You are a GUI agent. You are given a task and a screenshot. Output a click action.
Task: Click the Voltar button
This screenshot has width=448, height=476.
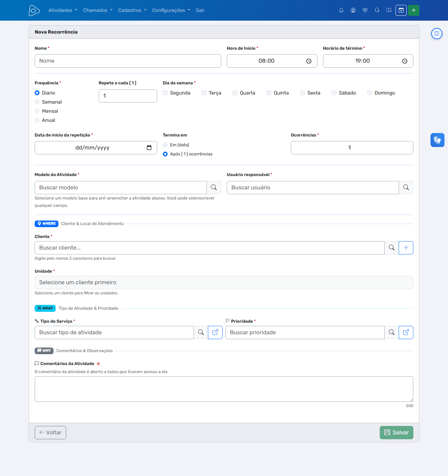(x=50, y=433)
